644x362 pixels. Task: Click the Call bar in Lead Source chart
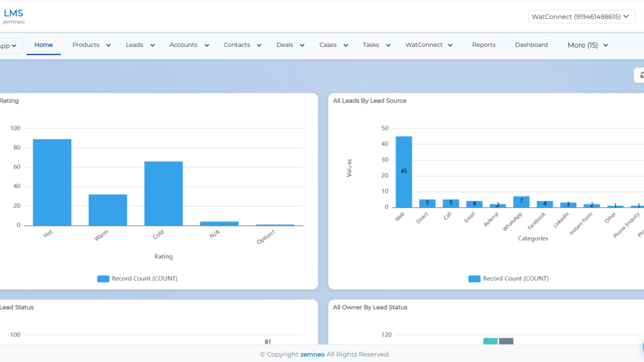click(x=451, y=203)
